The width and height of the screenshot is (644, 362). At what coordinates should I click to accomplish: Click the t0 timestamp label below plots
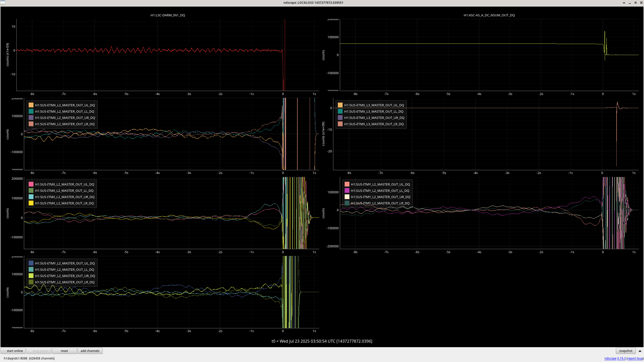[x=322, y=341]
